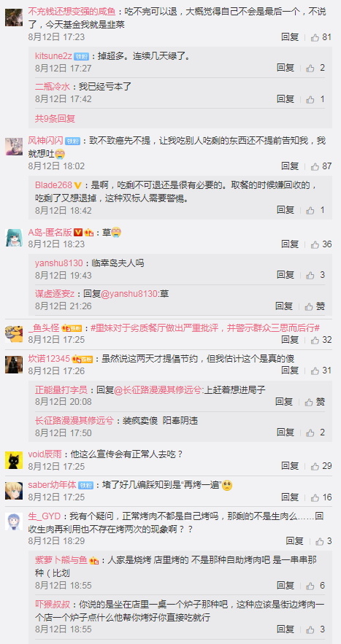Open void辰雨's black cat avatar

pos(14,460)
